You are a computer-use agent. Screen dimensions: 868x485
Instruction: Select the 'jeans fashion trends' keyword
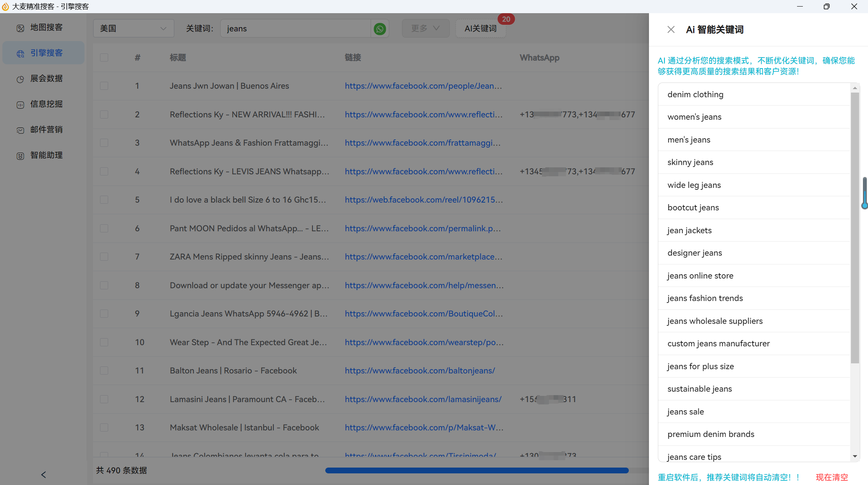[x=754, y=298]
